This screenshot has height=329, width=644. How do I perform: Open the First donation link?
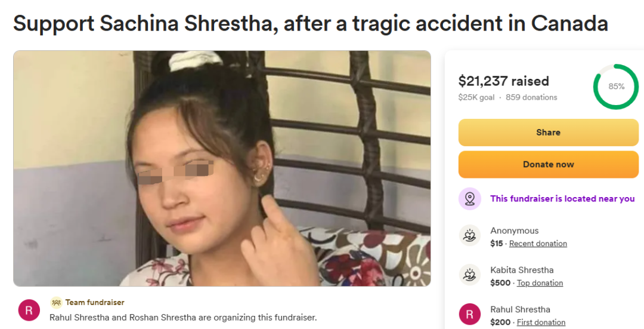[541, 322]
